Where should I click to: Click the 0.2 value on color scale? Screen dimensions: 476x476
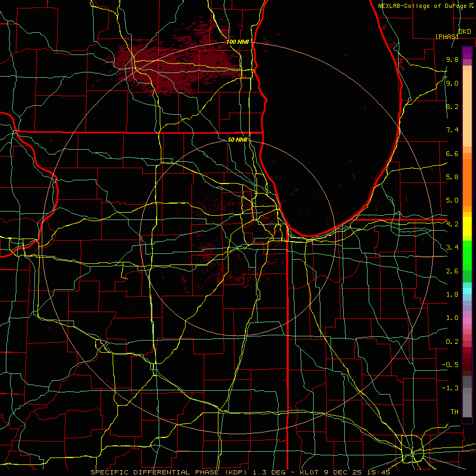(452, 342)
